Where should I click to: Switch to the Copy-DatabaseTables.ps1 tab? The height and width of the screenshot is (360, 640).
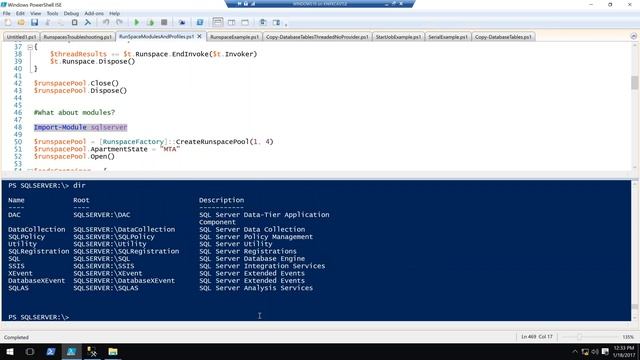pyautogui.click(x=503, y=37)
